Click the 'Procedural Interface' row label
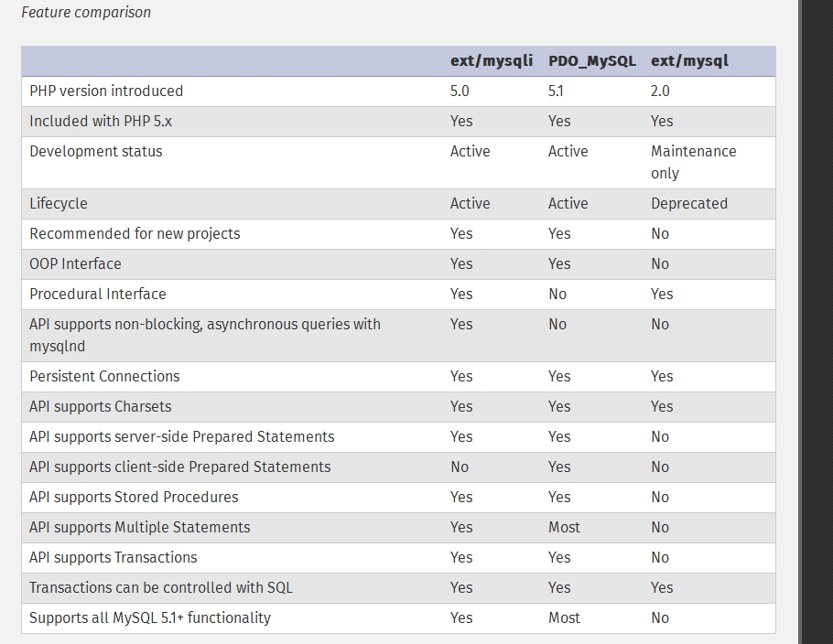The image size is (833, 644). [x=98, y=295]
